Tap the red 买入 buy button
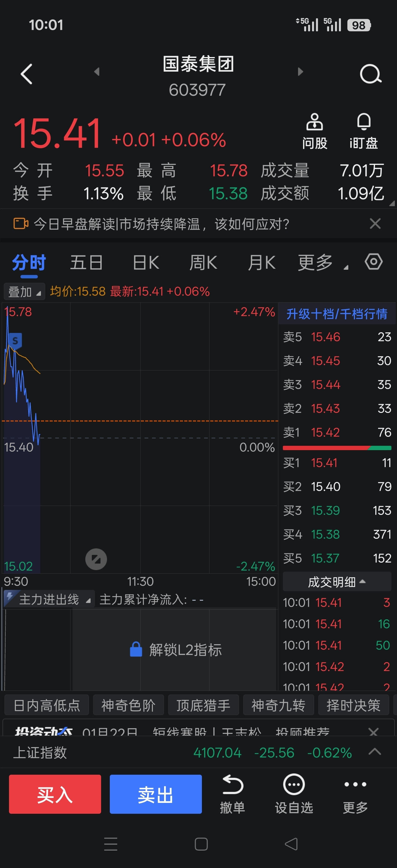Viewport: 397px width, 868px height. [x=55, y=794]
